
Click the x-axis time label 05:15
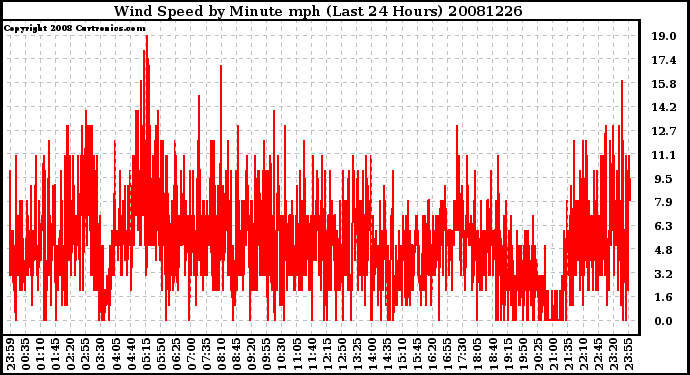click(146, 355)
